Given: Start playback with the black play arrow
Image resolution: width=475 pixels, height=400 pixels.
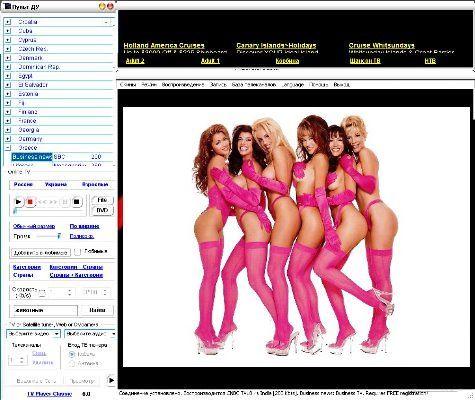Looking at the screenshot, I should click(x=18, y=202).
